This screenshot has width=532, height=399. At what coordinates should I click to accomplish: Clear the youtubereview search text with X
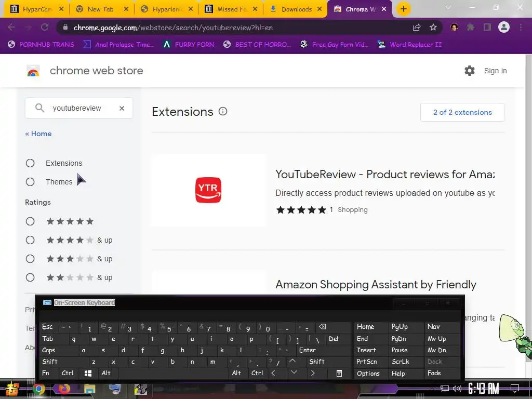(122, 108)
